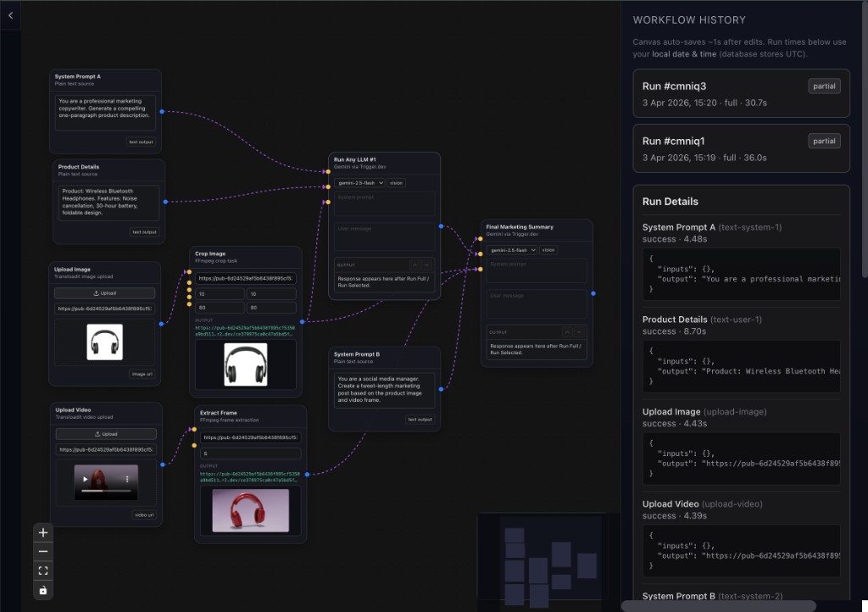Click the back arrow at top left

point(10,15)
